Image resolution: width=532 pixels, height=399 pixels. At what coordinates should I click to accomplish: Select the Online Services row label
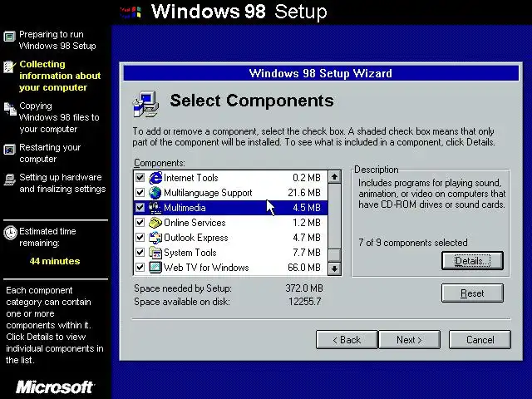tap(195, 223)
